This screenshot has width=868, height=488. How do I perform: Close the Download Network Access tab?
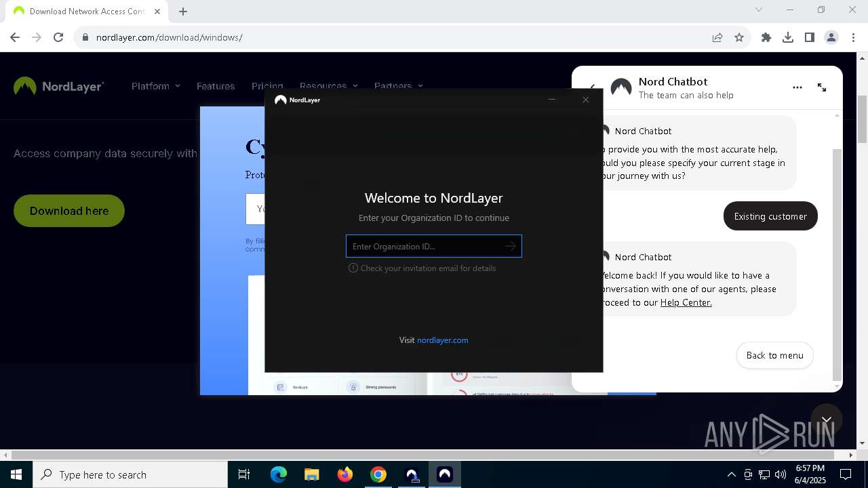coord(157,12)
